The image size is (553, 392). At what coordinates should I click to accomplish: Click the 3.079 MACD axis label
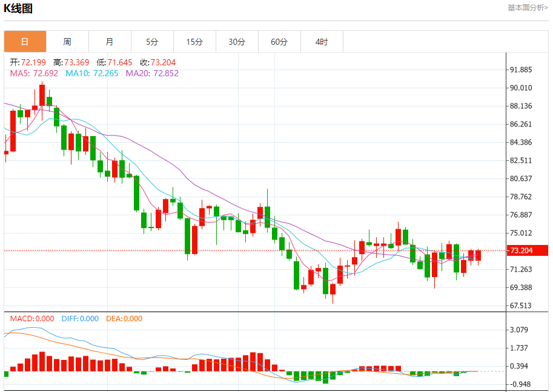click(x=519, y=330)
